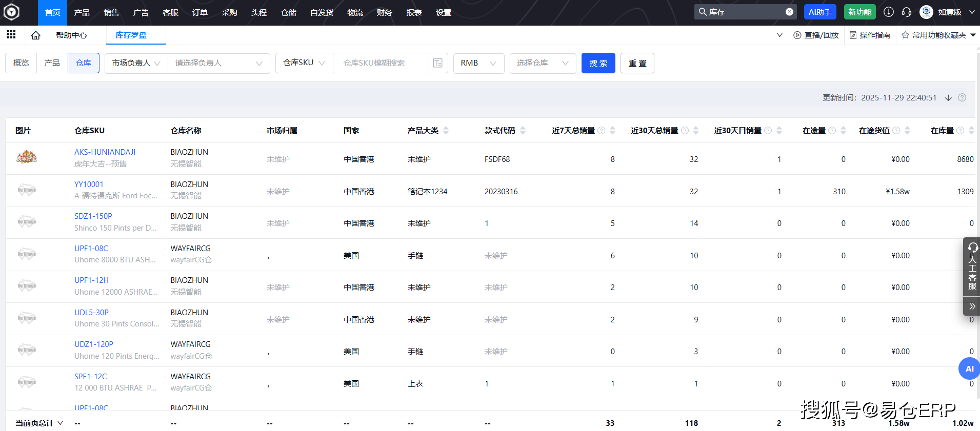Open the AKS-HUNIANDAJI SKU link
The image size is (980, 431).
click(x=105, y=152)
